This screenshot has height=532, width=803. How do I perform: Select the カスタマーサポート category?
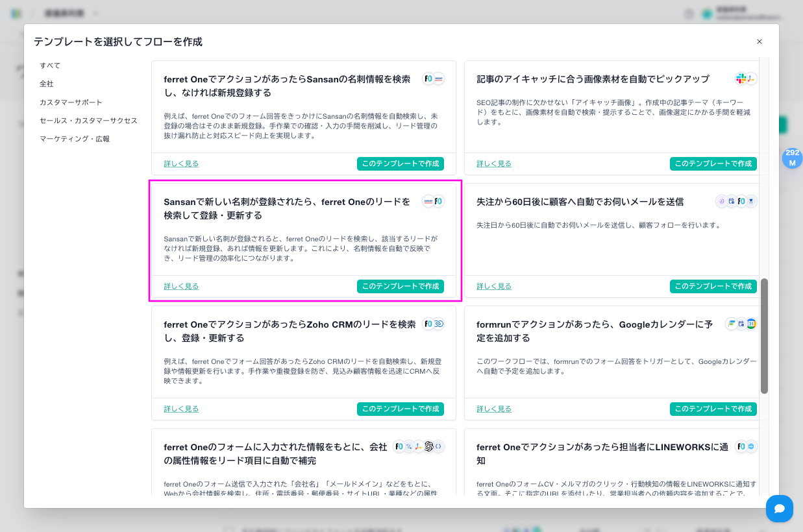coord(71,103)
